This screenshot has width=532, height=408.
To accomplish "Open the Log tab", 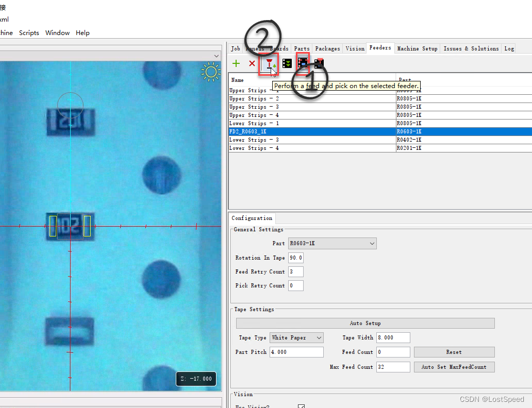I will tap(509, 48).
